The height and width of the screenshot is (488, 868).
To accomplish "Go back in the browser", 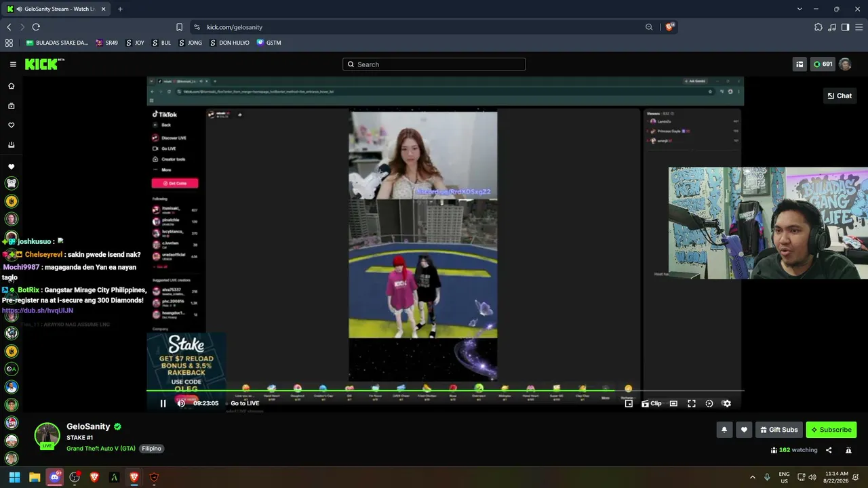I will [x=9, y=27].
